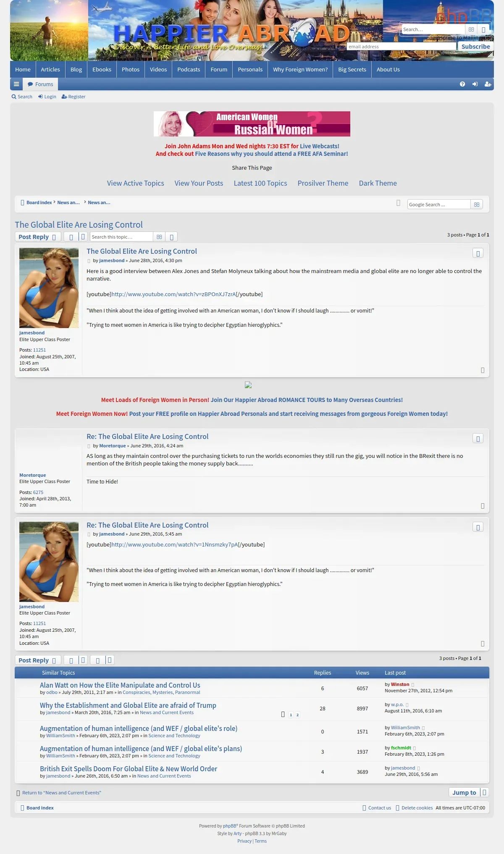Click jamesbond's avatar in first post
Image resolution: width=504 pixels, height=854 pixels.
(x=49, y=288)
